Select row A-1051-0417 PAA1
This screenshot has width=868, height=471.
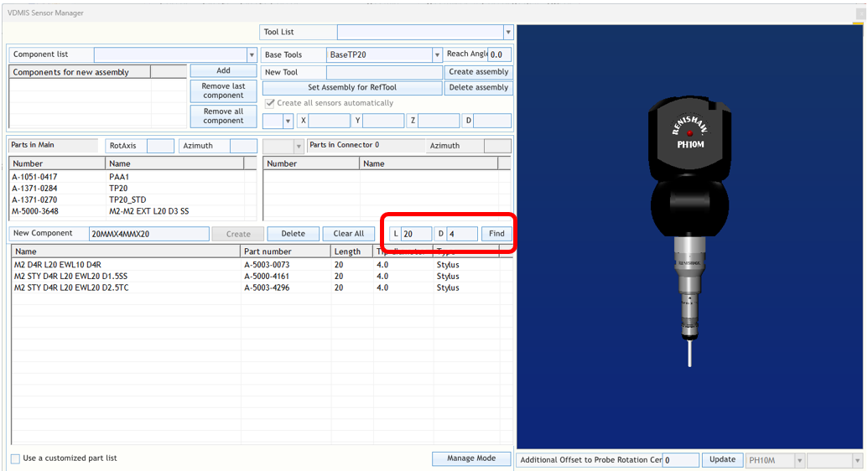click(133, 177)
